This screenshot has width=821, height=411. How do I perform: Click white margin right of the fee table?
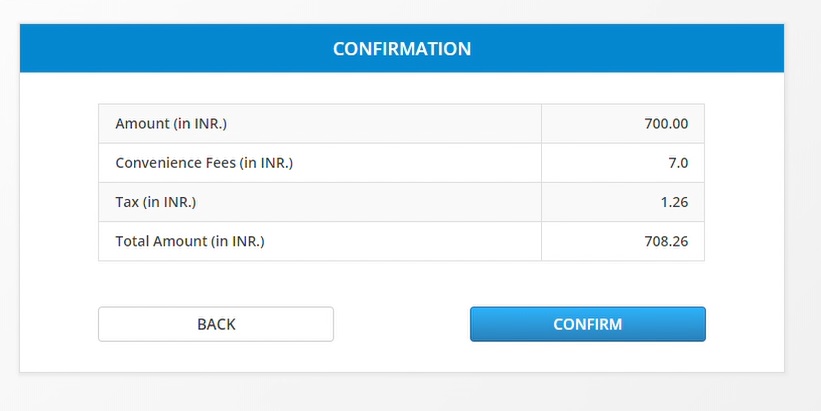745,182
